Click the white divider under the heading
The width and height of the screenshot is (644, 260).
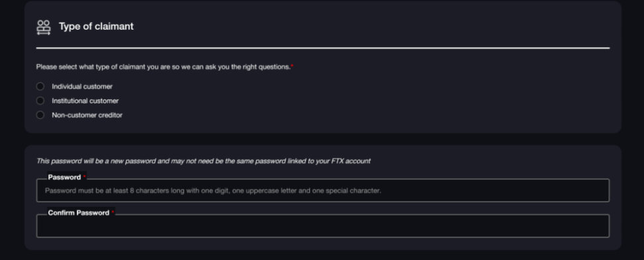pyautogui.click(x=323, y=48)
